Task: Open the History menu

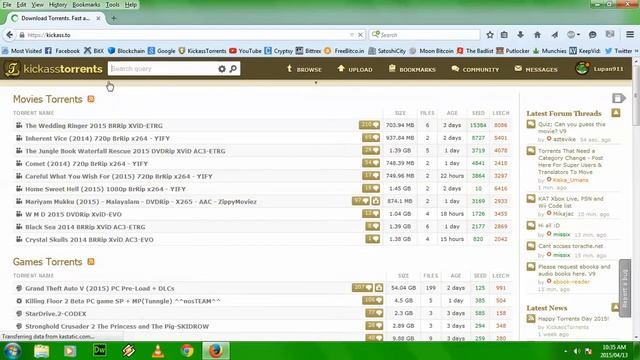Action: pyautogui.click(x=58, y=4)
